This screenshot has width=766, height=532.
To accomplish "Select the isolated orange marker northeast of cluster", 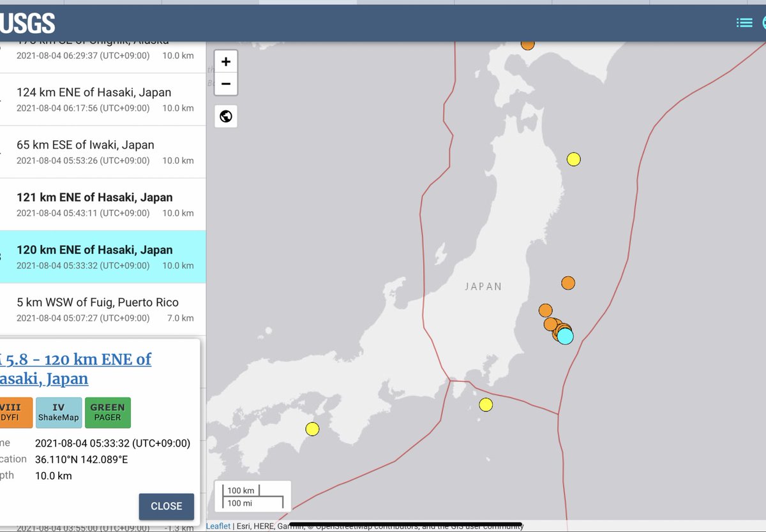I will click(568, 282).
